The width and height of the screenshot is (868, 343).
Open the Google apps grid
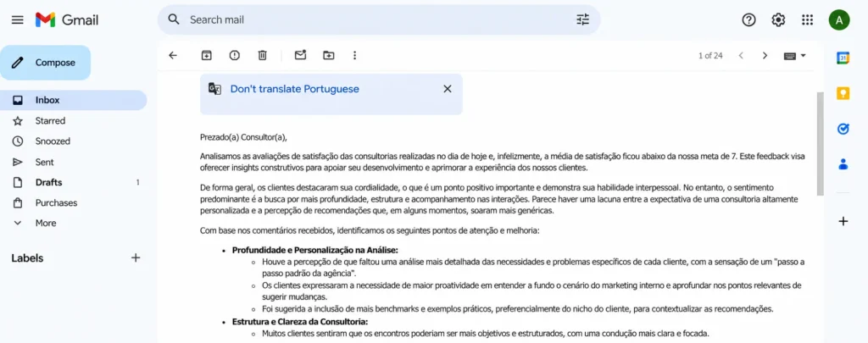808,20
